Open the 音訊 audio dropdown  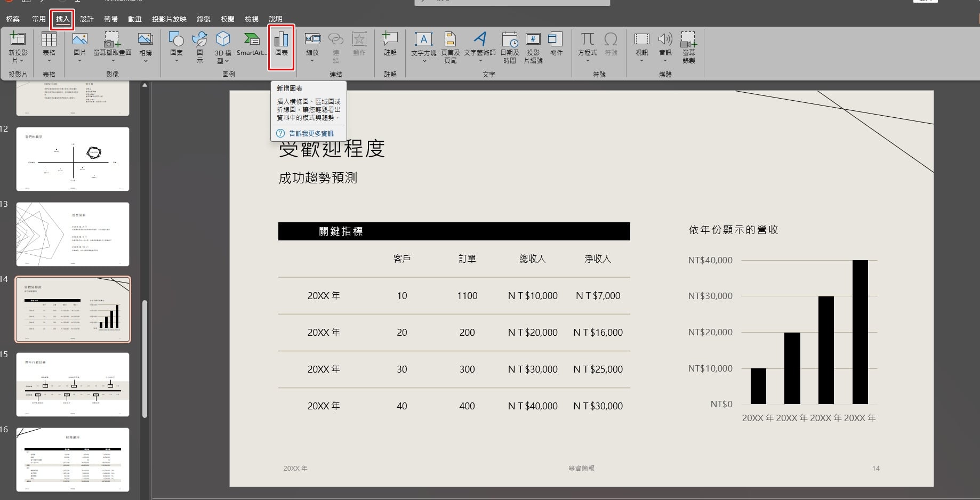665,60
